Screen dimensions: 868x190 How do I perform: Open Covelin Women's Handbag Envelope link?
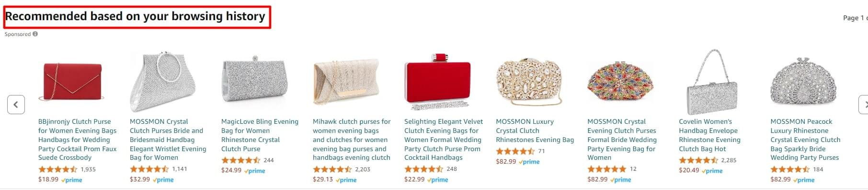[x=709, y=135]
